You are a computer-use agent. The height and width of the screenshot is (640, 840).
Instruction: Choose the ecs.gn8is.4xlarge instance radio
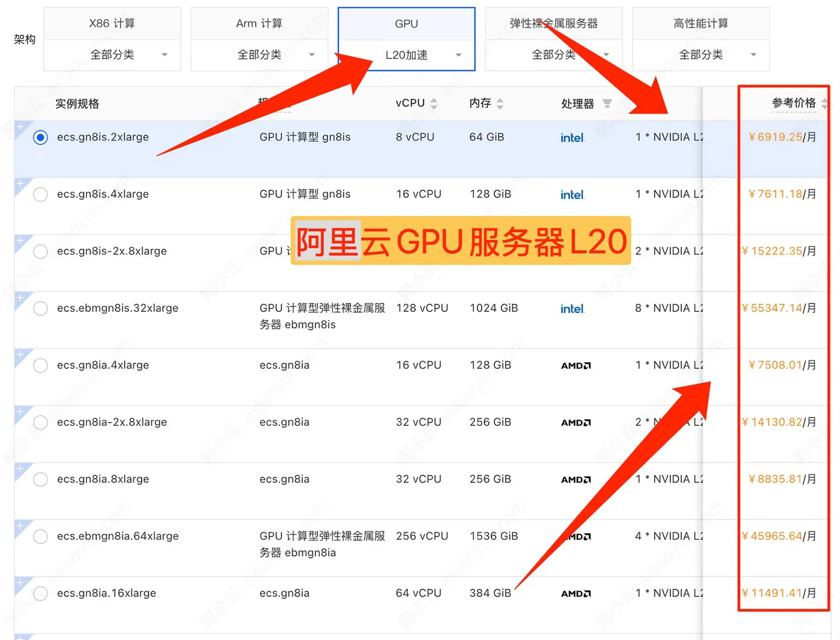(41, 194)
